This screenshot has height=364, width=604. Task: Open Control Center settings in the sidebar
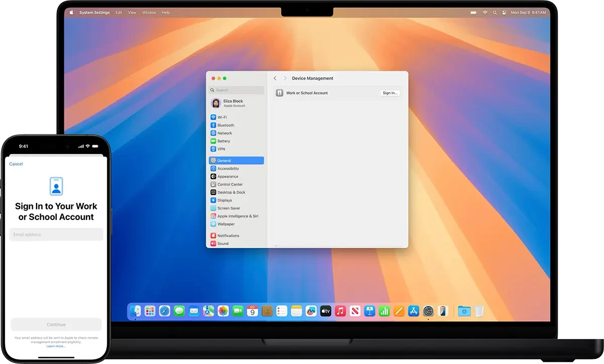point(236,185)
